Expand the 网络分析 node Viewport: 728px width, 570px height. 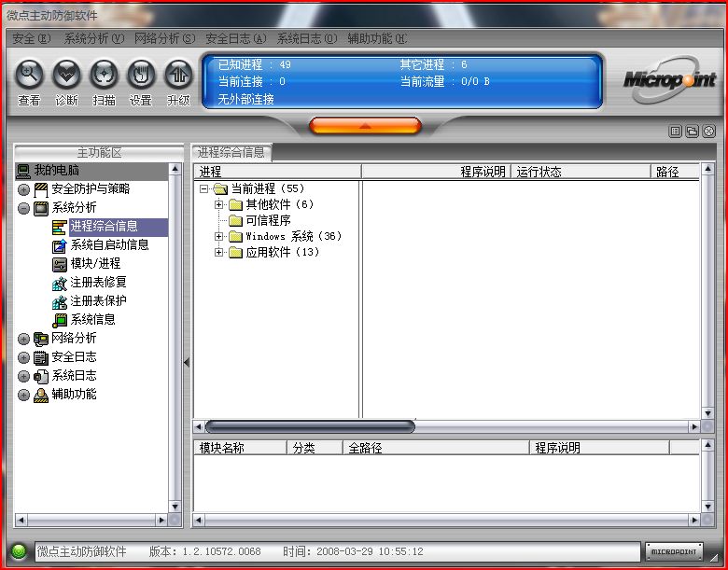click(23, 339)
